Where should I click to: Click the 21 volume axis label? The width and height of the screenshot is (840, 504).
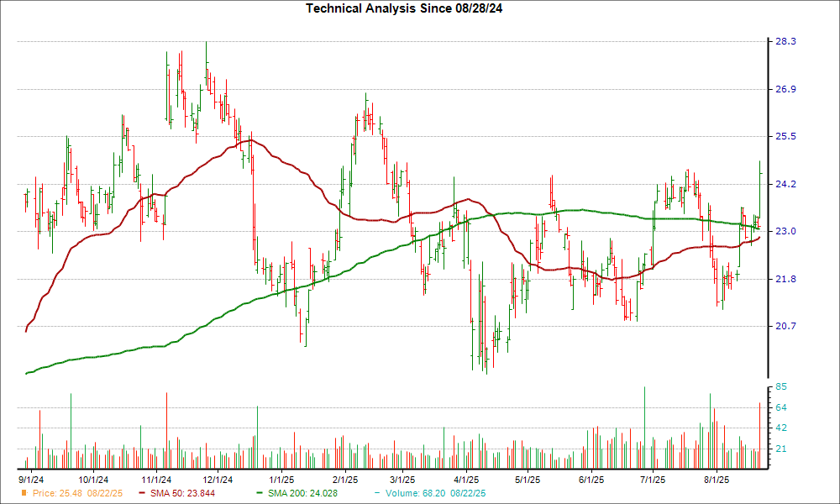781,449
